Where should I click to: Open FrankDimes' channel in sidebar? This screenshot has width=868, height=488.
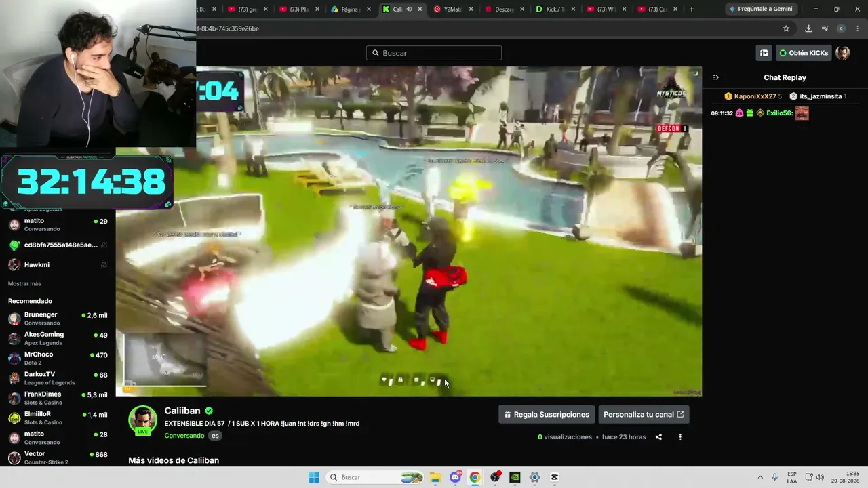[x=58, y=398]
